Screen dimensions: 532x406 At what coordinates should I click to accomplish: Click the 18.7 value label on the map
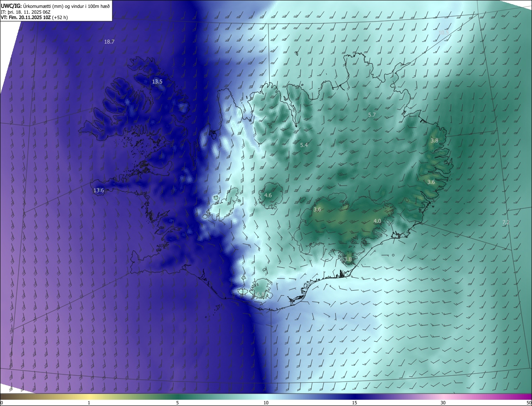pyautogui.click(x=109, y=42)
